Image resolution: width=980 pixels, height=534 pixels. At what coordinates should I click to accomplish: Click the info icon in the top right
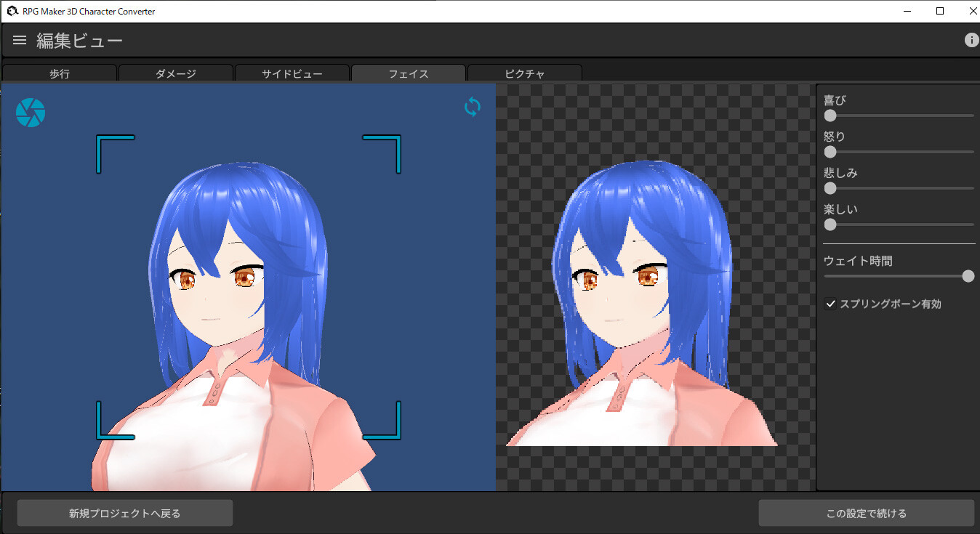pyautogui.click(x=971, y=40)
